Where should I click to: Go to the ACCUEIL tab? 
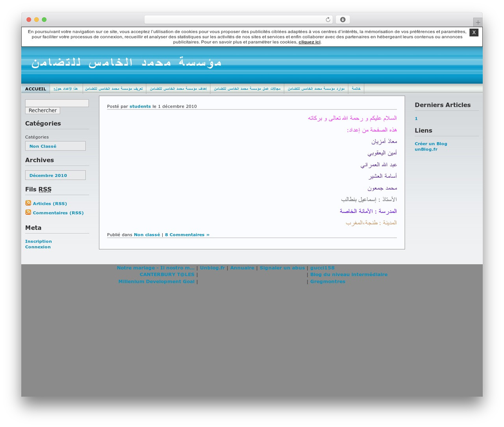click(35, 89)
